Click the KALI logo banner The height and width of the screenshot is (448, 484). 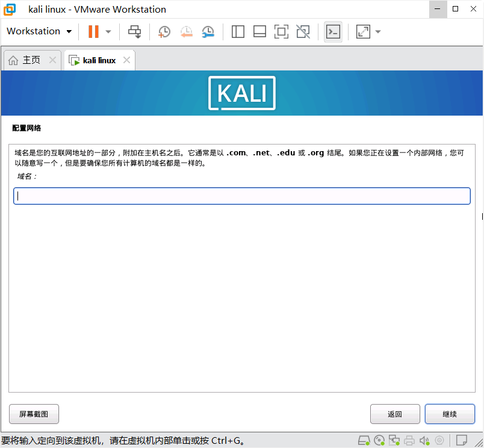[242, 93]
